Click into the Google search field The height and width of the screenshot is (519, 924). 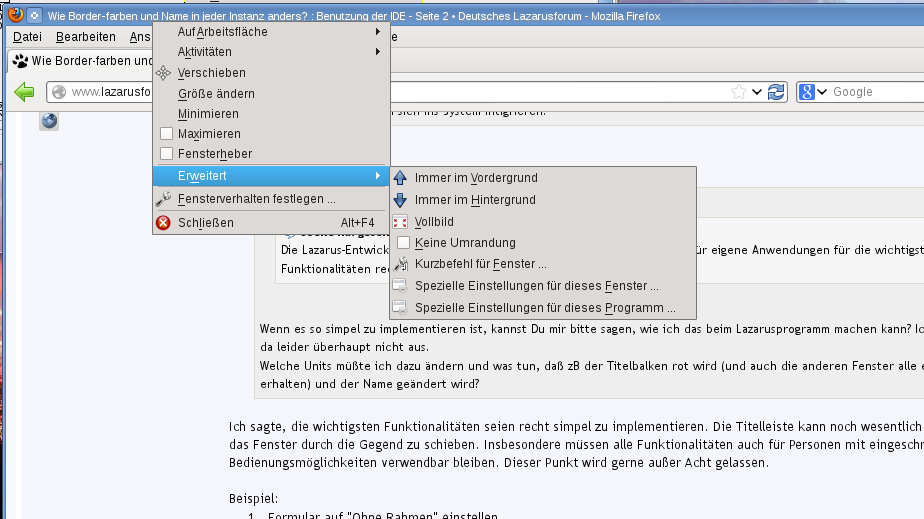click(870, 92)
